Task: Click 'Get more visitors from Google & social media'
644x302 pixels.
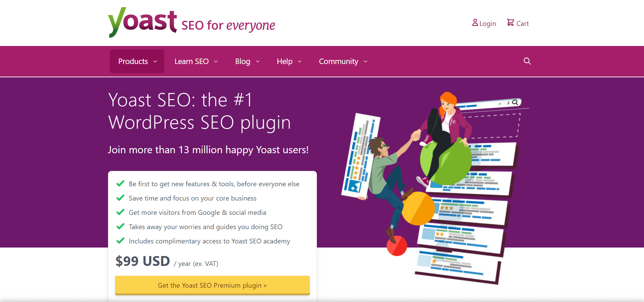Action: pyautogui.click(x=197, y=212)
